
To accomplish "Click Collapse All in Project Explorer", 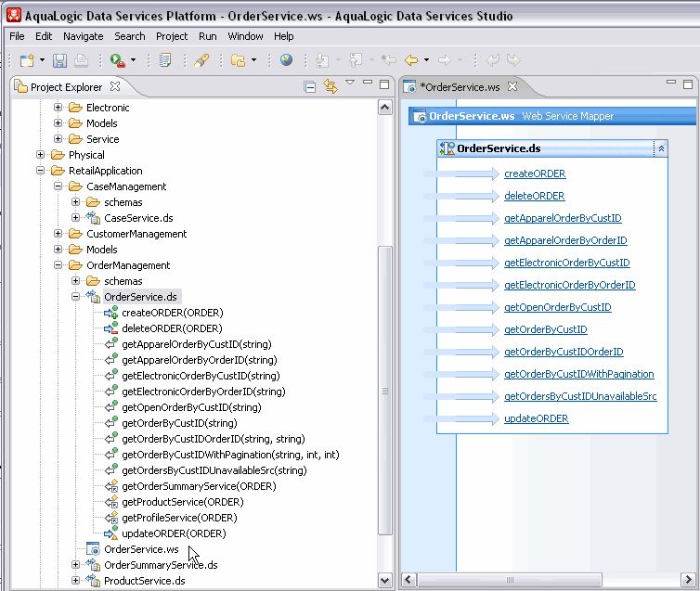I will pos(309,86).
